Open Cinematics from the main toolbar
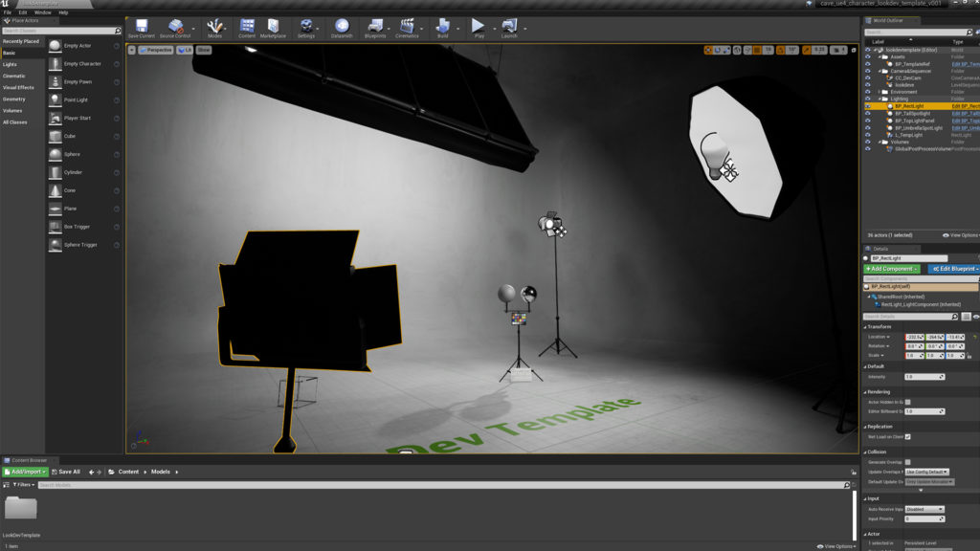This screenshot has height=551, width=980. pos(406,26)
